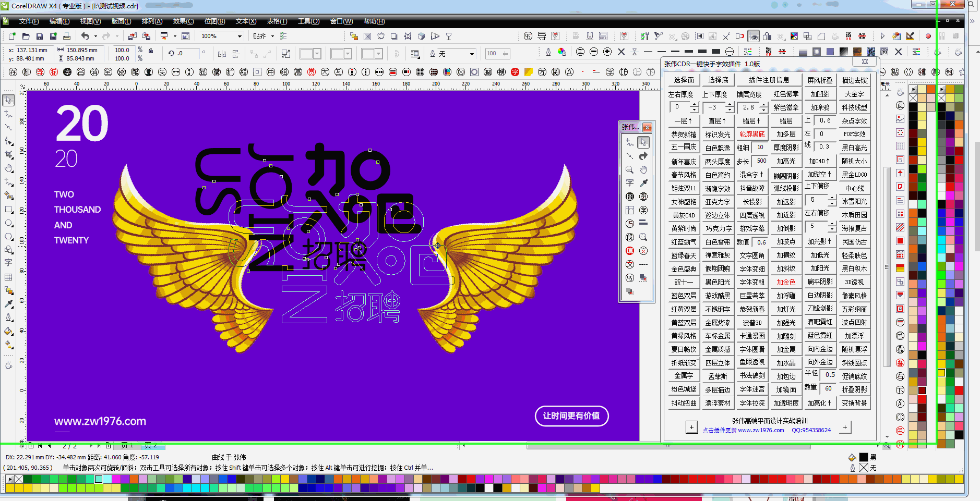
Task: Select the Ellipse tool
Action: [x=8, y=223]
